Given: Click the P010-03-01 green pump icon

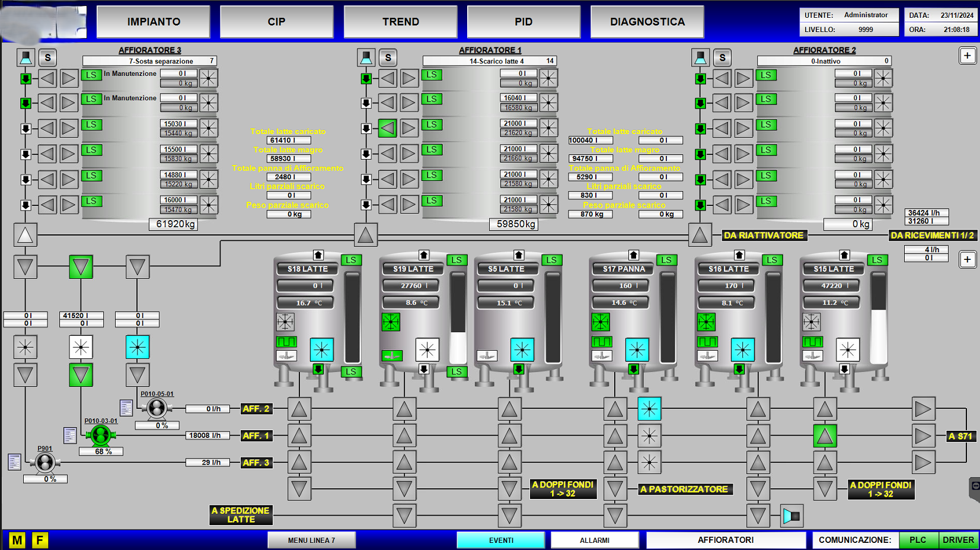Looking at the screenshot, I should 101,435.
